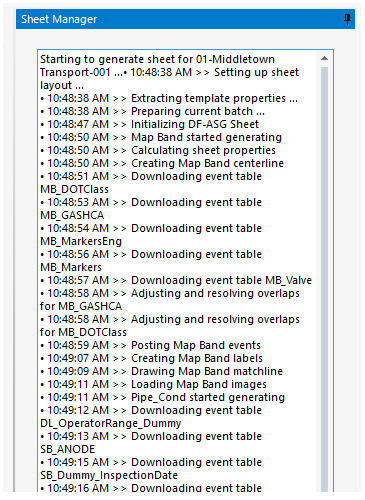
Task: Select the 'Extracting template properties' log line
Action: (x=169, y=98)
